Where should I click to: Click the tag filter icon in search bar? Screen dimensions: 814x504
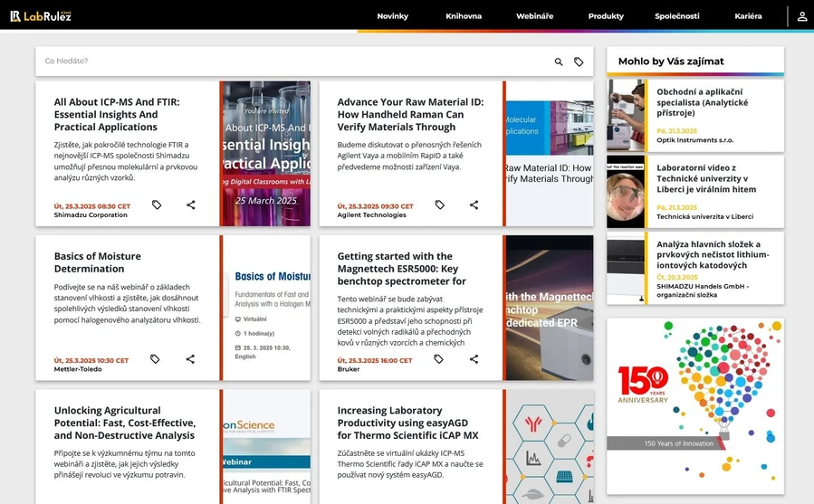point(579,62)
